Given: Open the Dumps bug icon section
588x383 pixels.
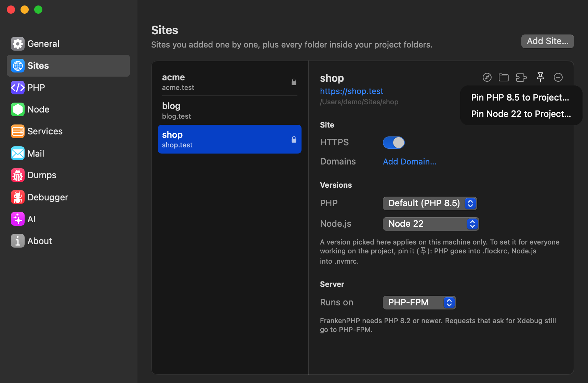Looking at the screenshot, I should (17, 175).
